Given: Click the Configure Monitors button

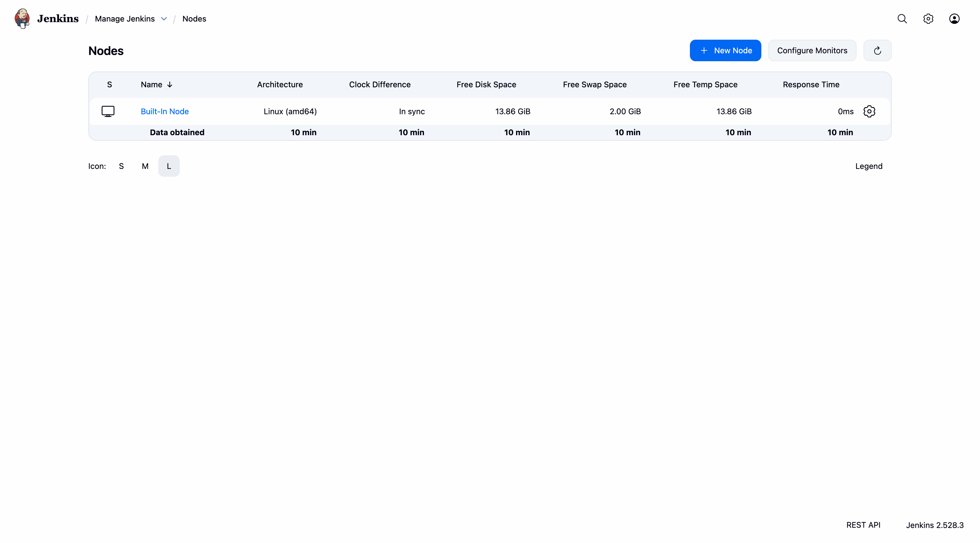Looking at the screenshot, I should (x=812, y=50).
